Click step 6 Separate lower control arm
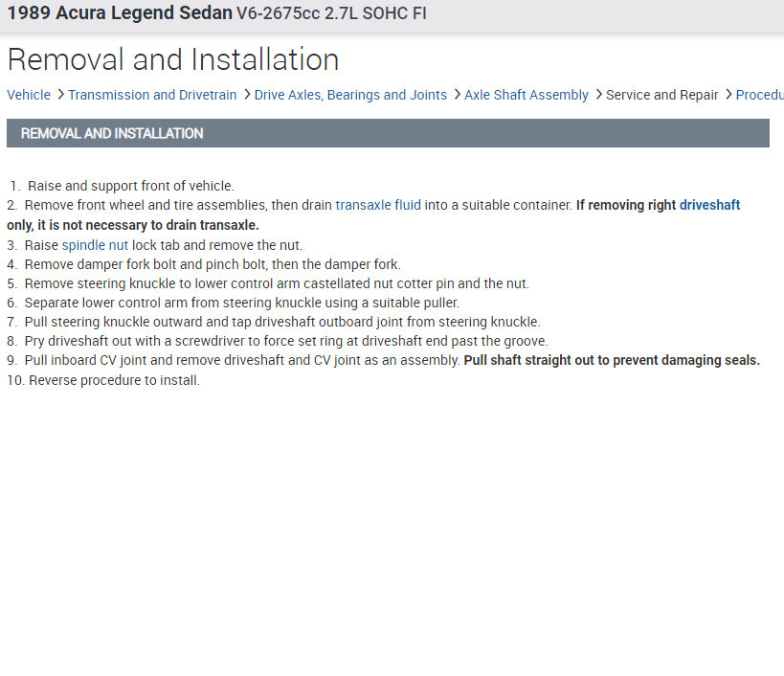This screenshot has height=676, width=784. (x=233, y=303)
